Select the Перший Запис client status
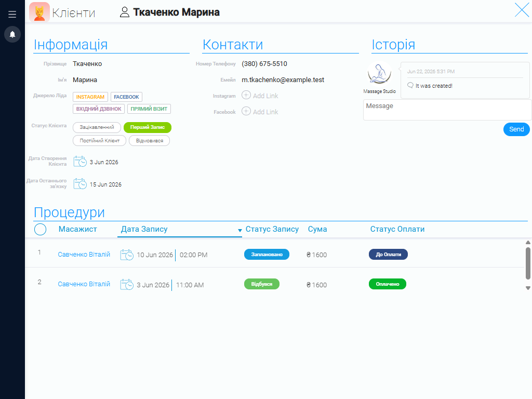This screenshot has width=532, height=399. pos(148,127)
